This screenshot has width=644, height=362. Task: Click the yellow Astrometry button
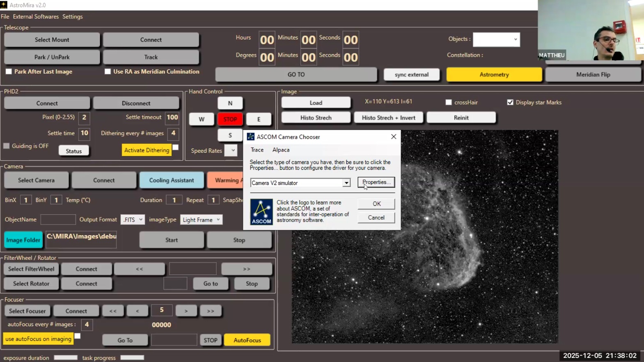click(x=494, y=74)
